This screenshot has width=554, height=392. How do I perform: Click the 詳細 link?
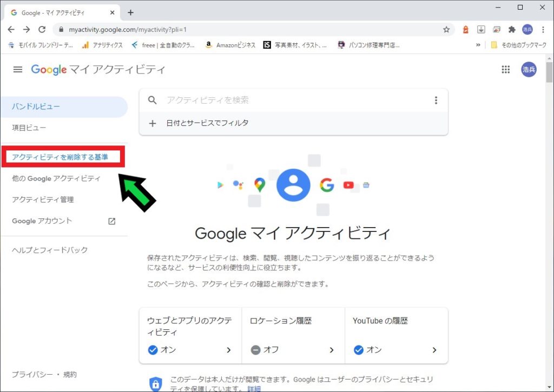point(254,388)
